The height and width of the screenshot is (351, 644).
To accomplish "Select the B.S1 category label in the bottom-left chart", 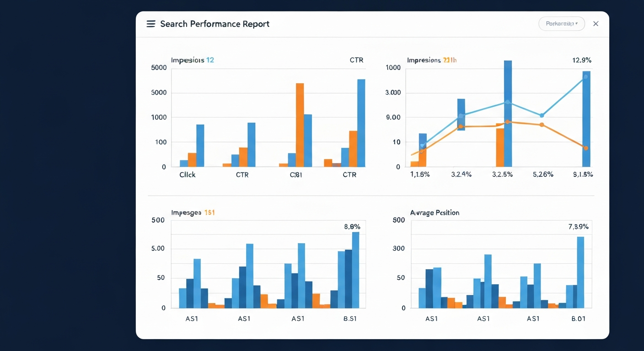I will point(349,319).
